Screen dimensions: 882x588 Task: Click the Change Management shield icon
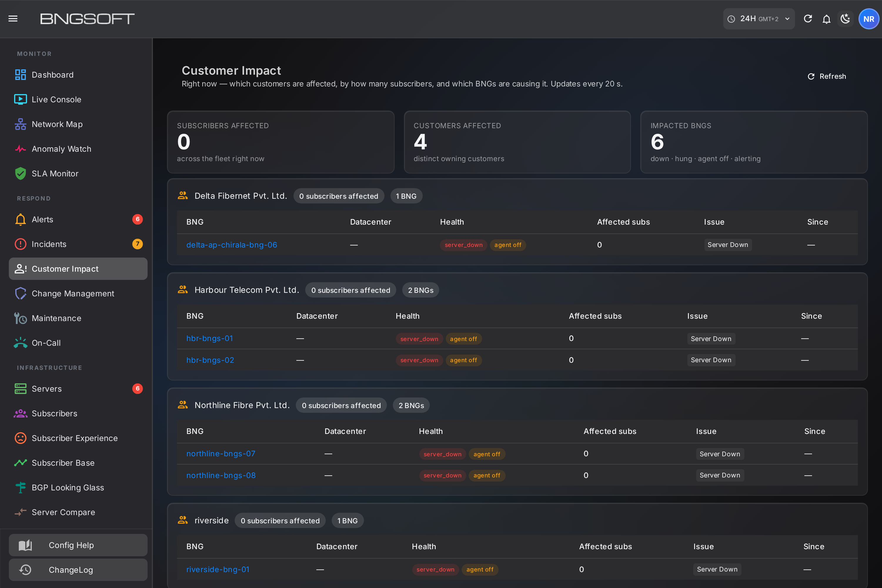[20, 294]
